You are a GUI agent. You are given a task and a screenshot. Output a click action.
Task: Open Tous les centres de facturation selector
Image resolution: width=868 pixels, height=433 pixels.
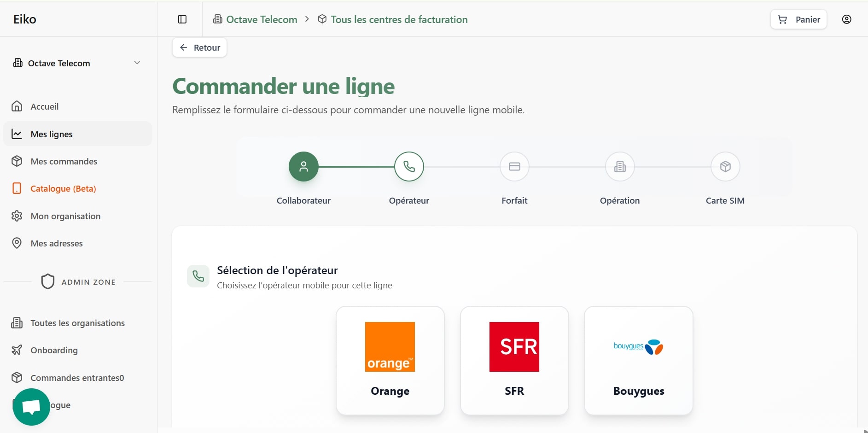tap(393, 19)
